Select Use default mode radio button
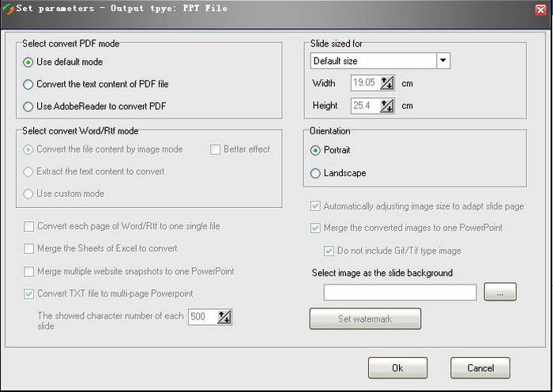The height and width of the screenshot is (392, 553). coord(28,62)
